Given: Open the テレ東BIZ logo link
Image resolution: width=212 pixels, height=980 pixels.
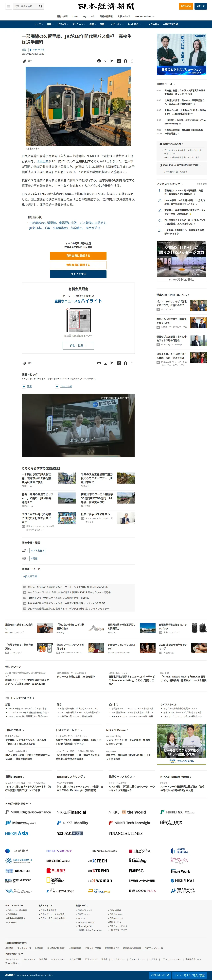Looking at the screenshot, I should coord(56,870).
